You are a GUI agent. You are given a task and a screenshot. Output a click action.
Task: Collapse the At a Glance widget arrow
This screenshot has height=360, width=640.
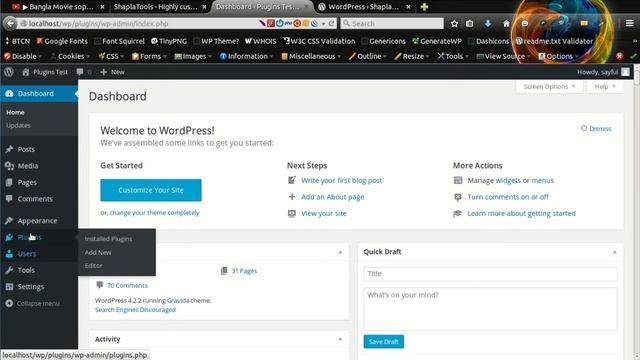pyautogui.click(x=340, y=252)
